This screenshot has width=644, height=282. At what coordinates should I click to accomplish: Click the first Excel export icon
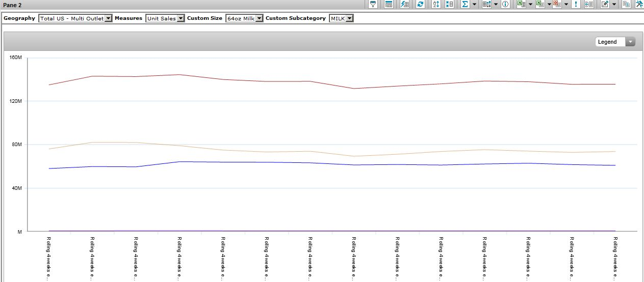[x=521, y=4]
